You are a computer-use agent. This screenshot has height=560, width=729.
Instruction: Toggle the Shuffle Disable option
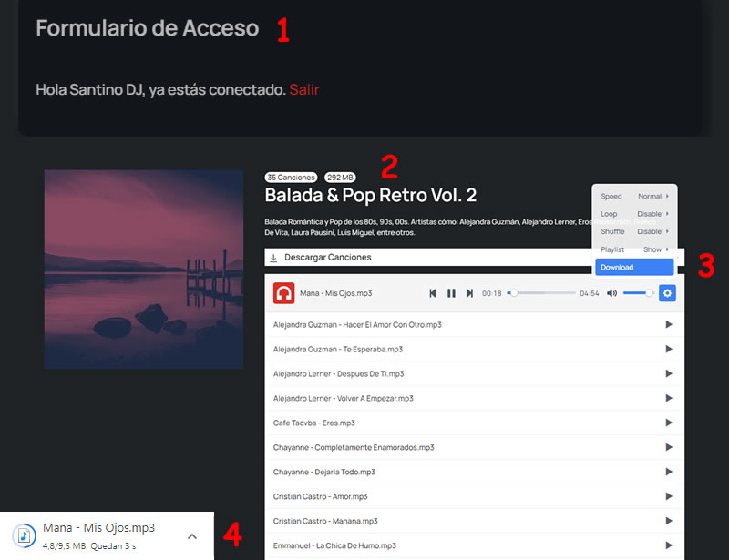634,231
